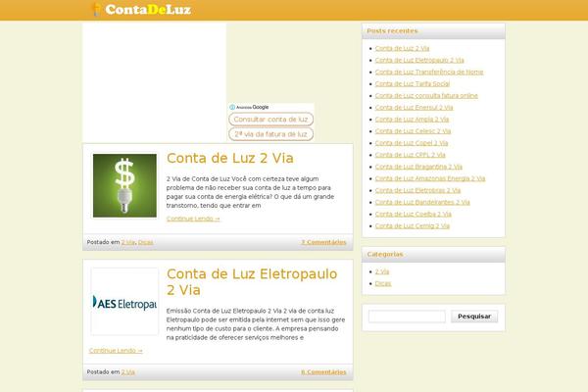Select the 'Categorias' widget heading
This screenshot has height=392, width=588.
pos(385,255)
